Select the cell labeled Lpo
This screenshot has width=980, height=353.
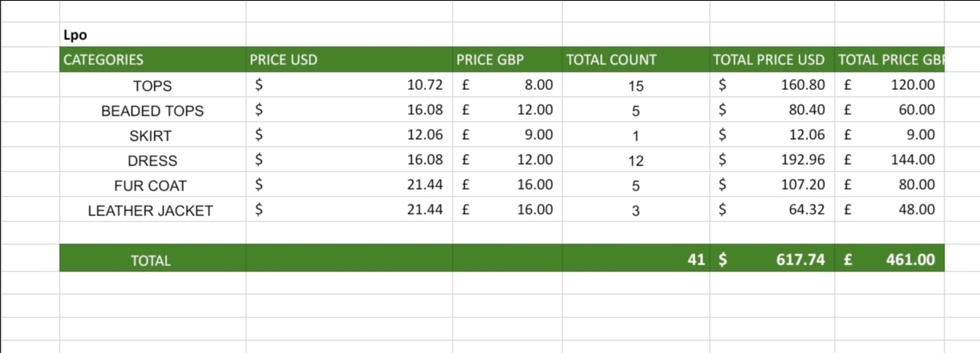click(152, 34)
